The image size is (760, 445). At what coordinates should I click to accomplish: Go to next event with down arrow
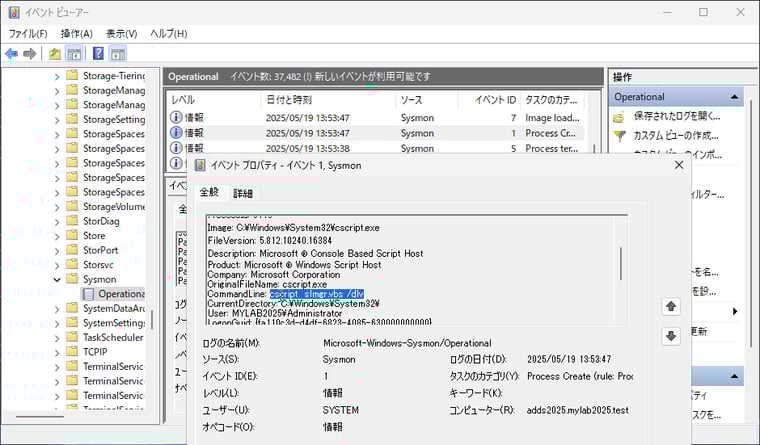pyautogui.click(x=671, y=336)
